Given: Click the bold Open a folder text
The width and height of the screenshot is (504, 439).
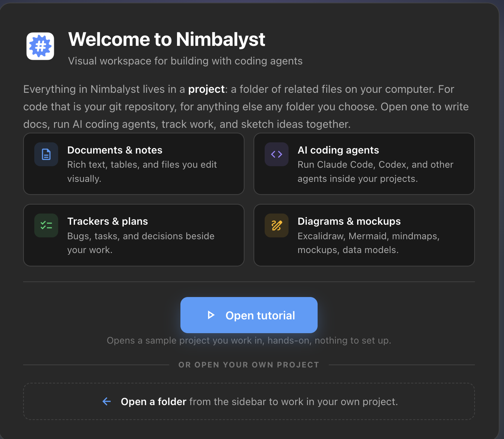Looking at the screenshot, I should click(154, 402).
